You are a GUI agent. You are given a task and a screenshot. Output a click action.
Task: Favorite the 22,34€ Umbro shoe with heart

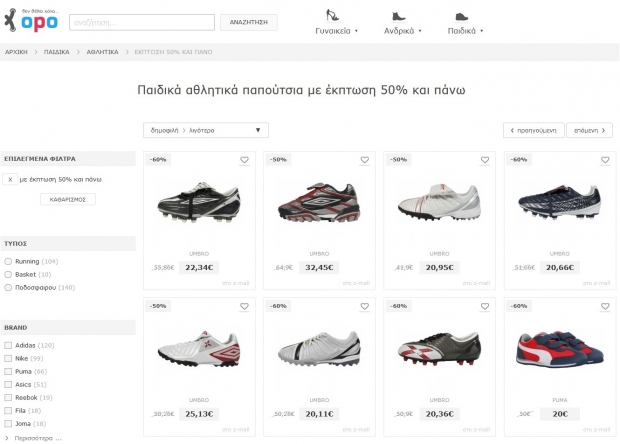point(244,160)
